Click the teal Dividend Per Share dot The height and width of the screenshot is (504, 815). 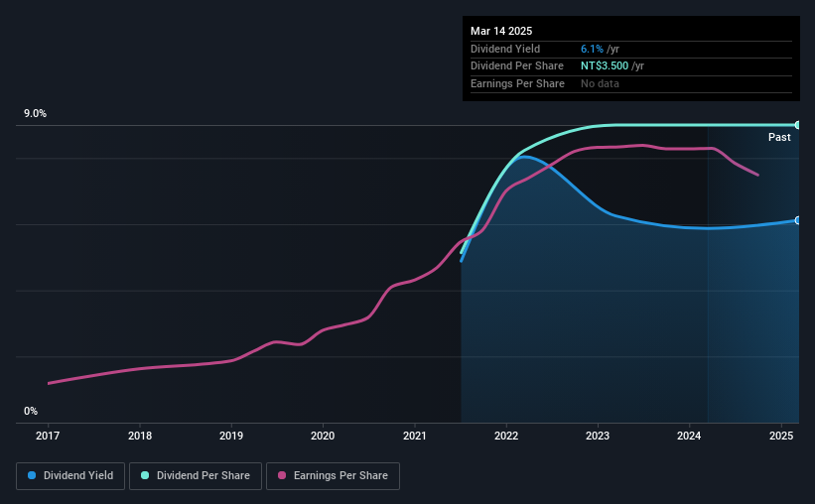click(x=145, y=475)
